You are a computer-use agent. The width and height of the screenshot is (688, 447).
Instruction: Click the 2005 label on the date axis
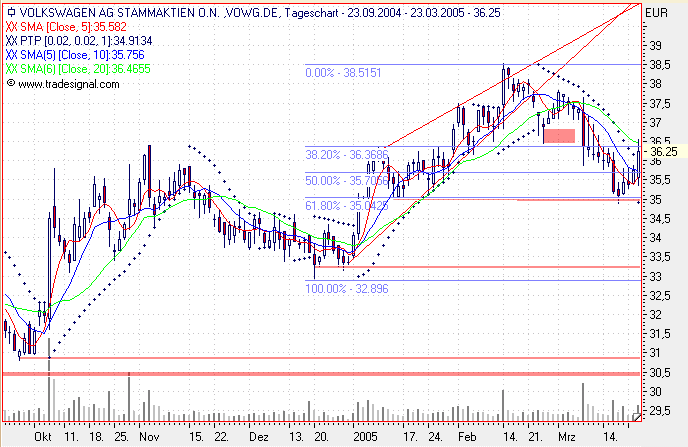click(366, 437)
